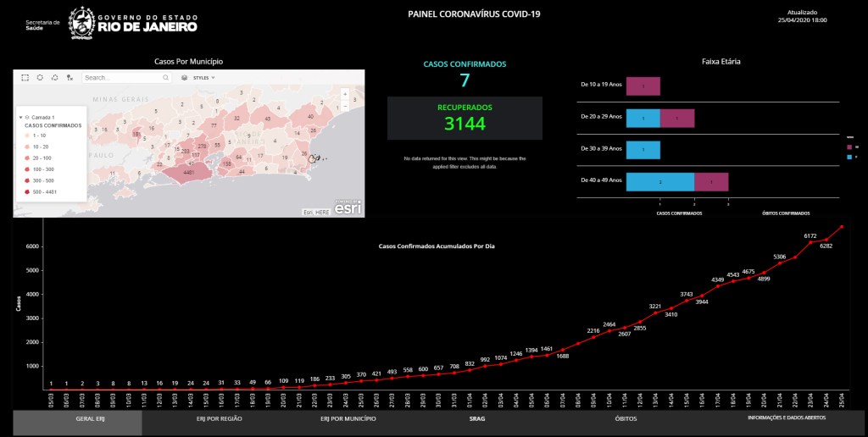Switch age chart to Casos Confirmados
The width and height of the screenshot is (868, 437).
point(679,213)
